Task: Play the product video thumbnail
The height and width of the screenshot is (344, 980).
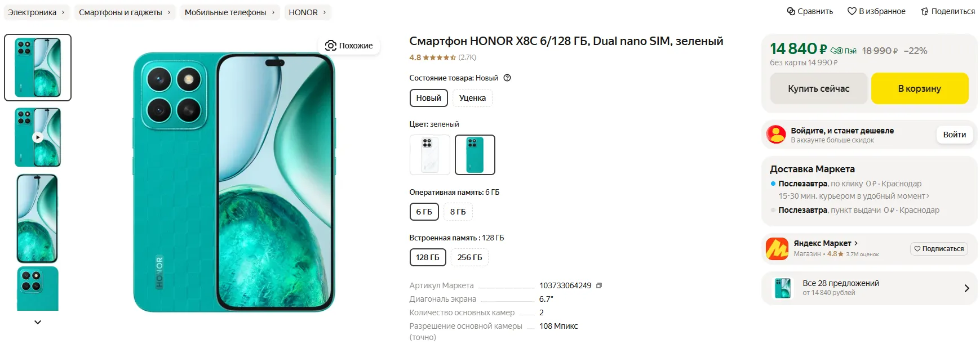Action: tap(38, 137)
